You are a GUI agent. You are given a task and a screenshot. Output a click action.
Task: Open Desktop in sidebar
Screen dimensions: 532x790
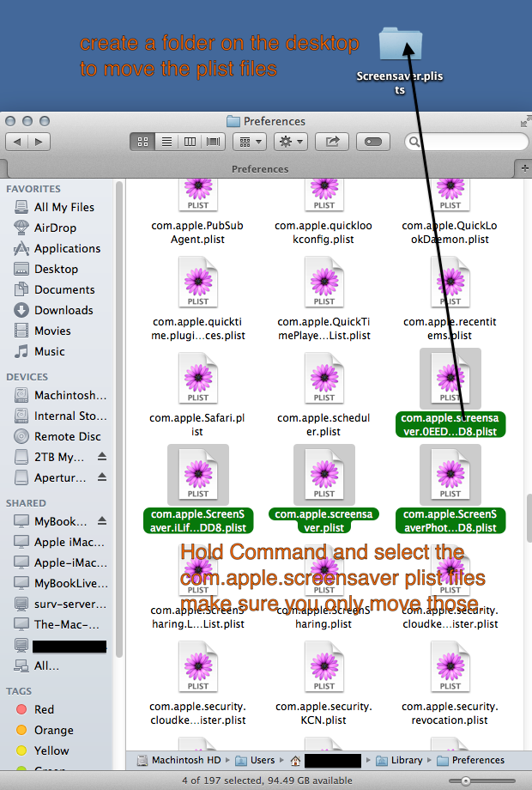pyautogui.click(x=45, y=269)
